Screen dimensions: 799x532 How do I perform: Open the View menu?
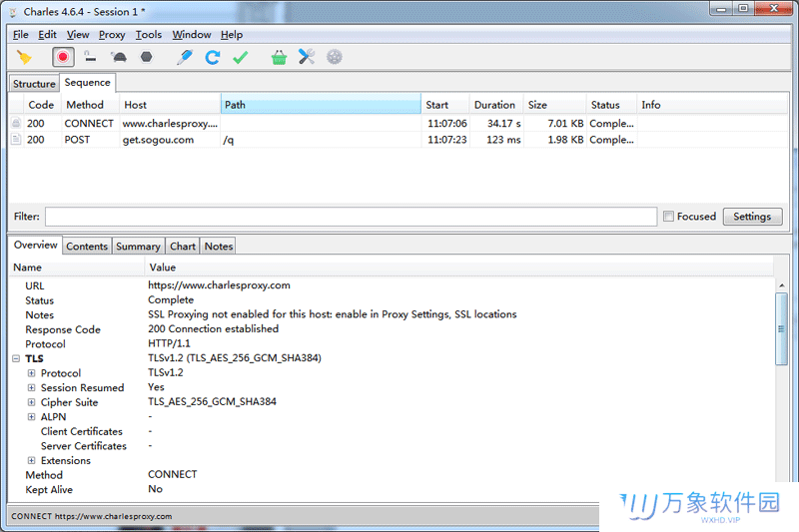[78, 35]
